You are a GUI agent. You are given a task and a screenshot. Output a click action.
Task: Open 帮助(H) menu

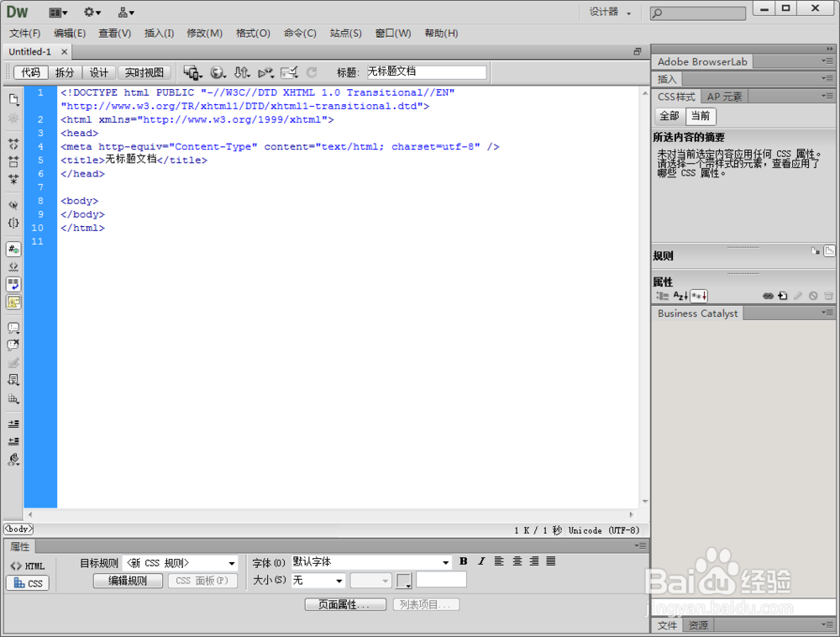442,34
